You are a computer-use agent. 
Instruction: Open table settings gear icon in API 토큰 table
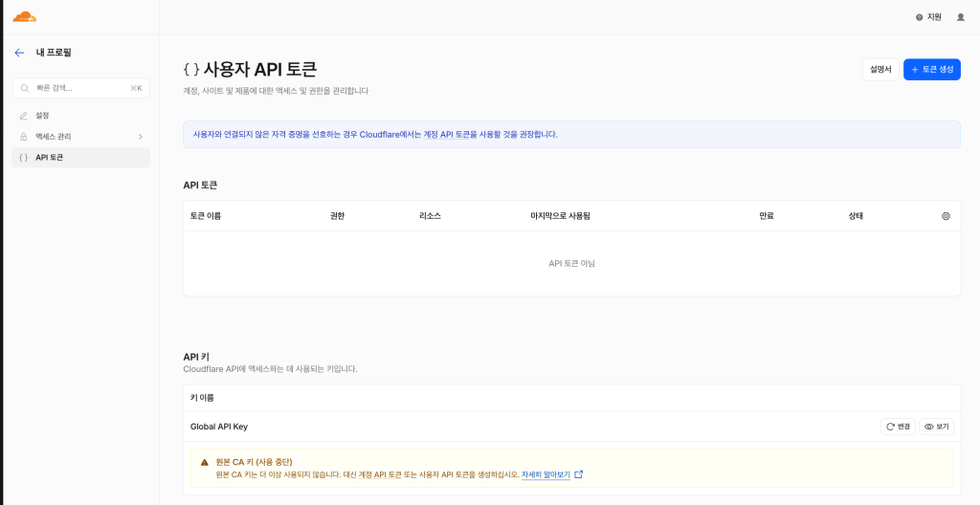(x=946, y=216)
